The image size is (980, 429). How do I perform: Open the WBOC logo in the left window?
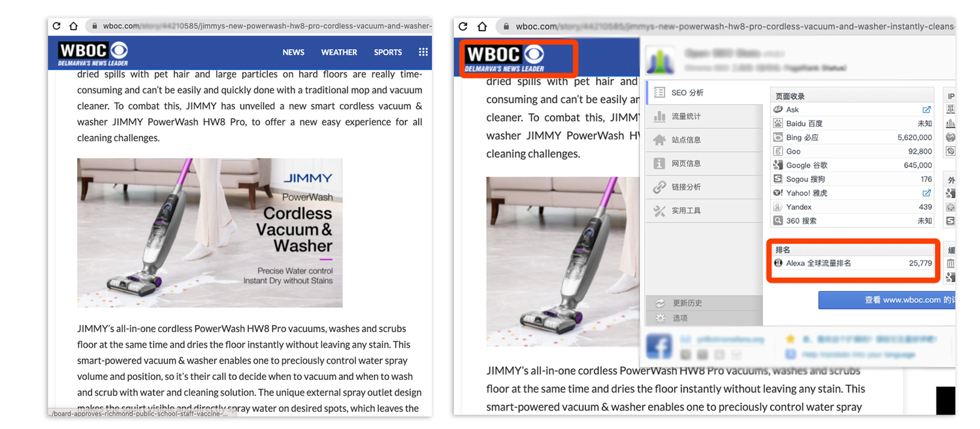(x=93, y=53)
